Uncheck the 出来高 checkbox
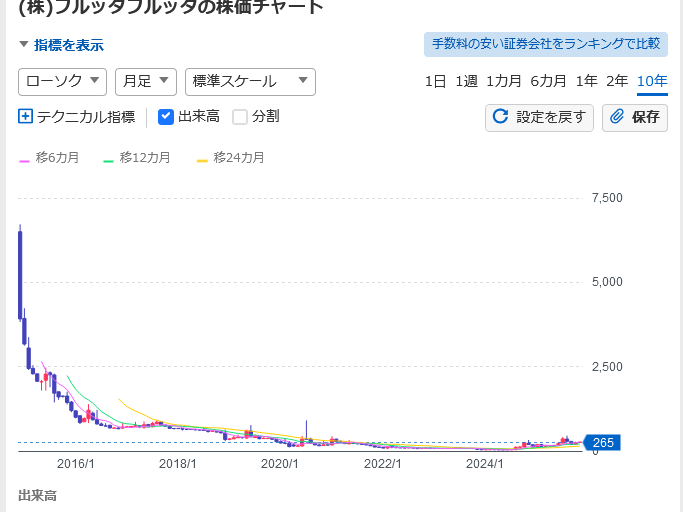 [x=167, y=117]
